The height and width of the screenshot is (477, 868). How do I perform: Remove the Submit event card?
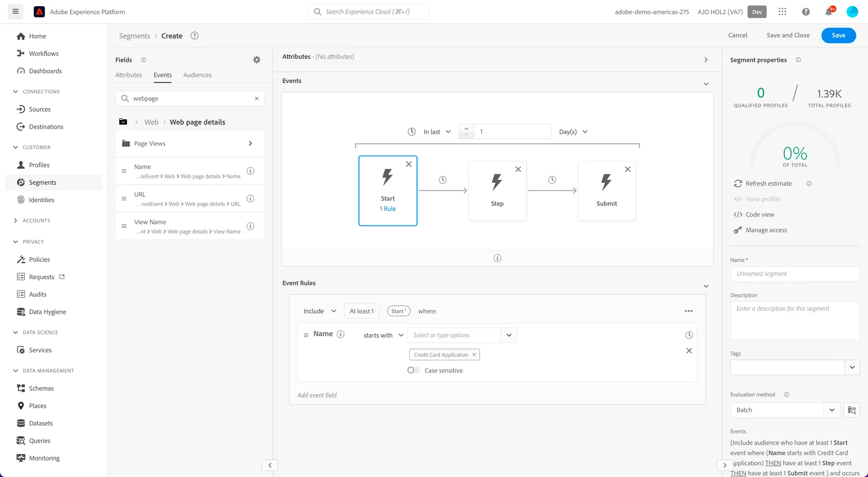tap(628, 169)
